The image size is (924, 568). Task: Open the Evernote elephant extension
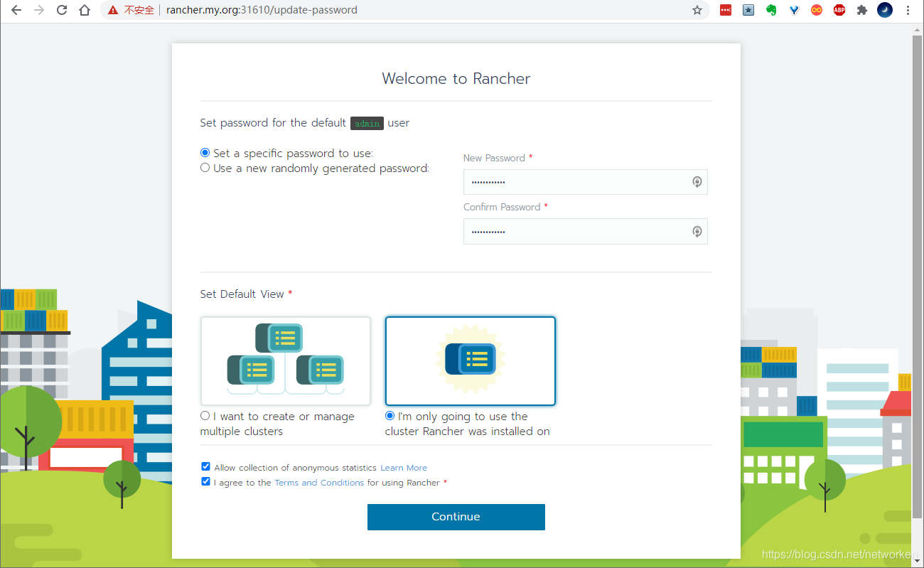click(771, 10)
